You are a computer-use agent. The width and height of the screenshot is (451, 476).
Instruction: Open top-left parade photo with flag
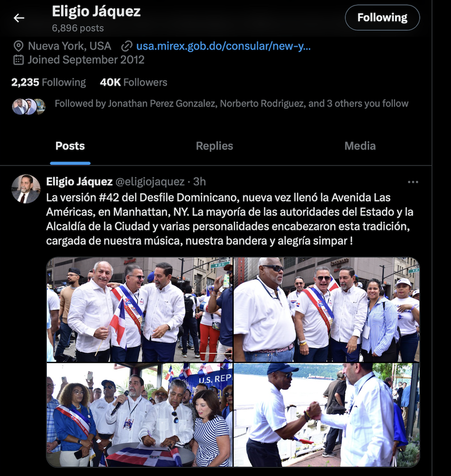pos(140,310)
